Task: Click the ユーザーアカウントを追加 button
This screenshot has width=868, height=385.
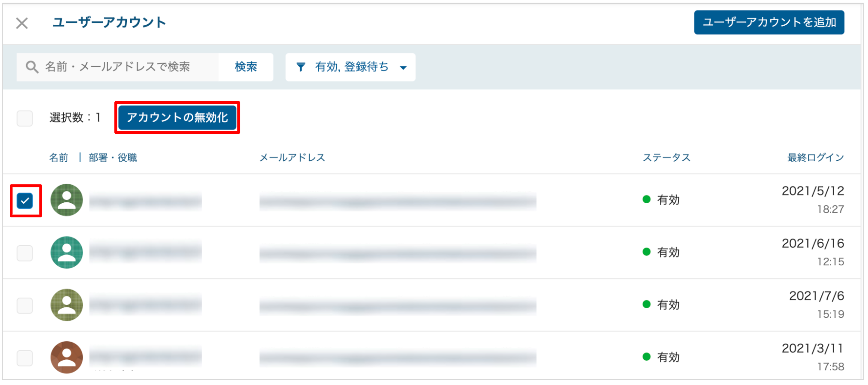Action: pyautogui.click(x=769, y=22)
